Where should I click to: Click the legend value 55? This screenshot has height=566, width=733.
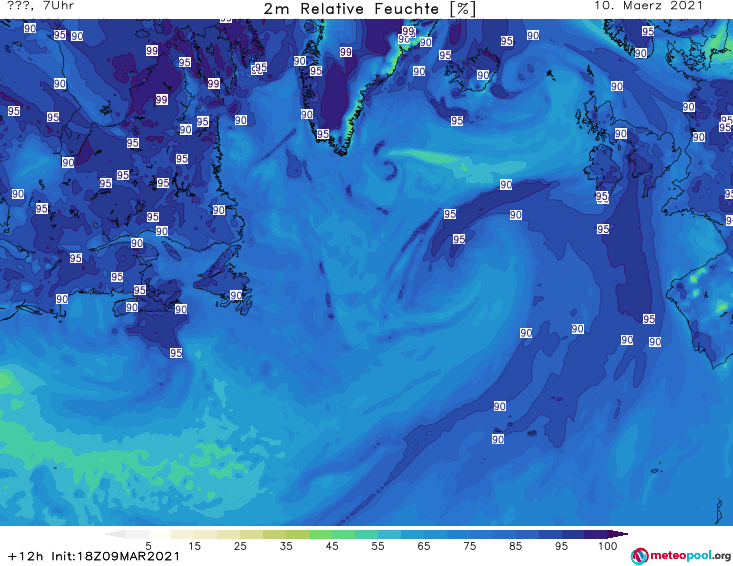(x=378, y=545)
